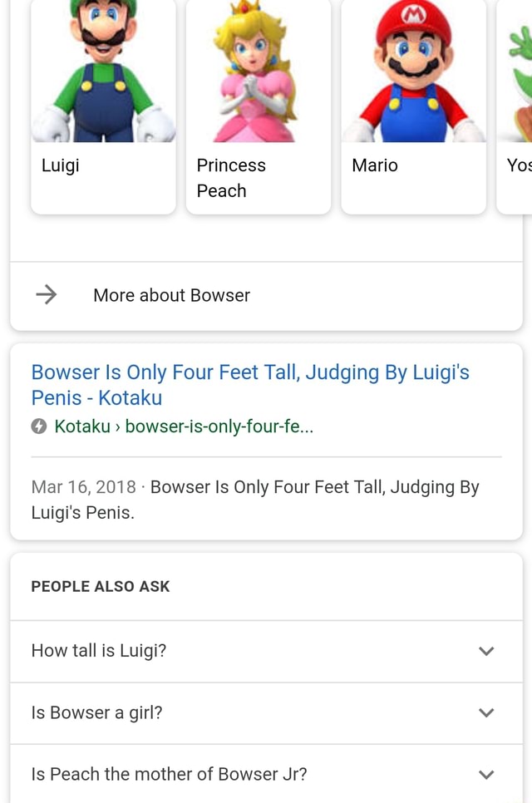Screen dimensions: 532x803
Task: Click the PEOPLE ALSO ASK heading
Action: point(101,586)
